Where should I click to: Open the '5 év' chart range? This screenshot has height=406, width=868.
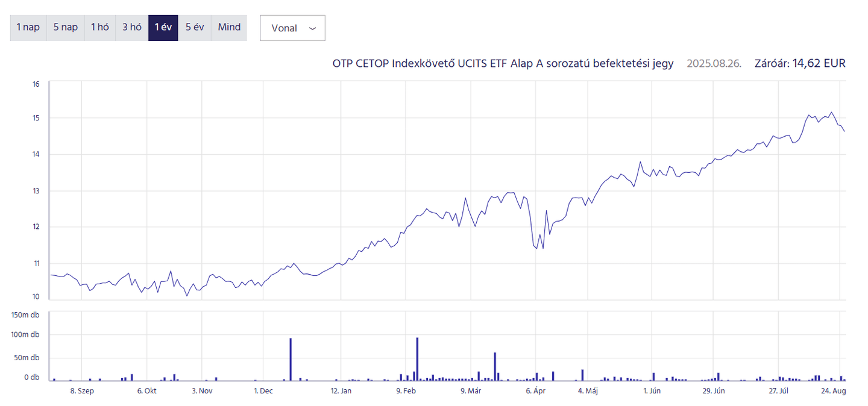[194, 27]
